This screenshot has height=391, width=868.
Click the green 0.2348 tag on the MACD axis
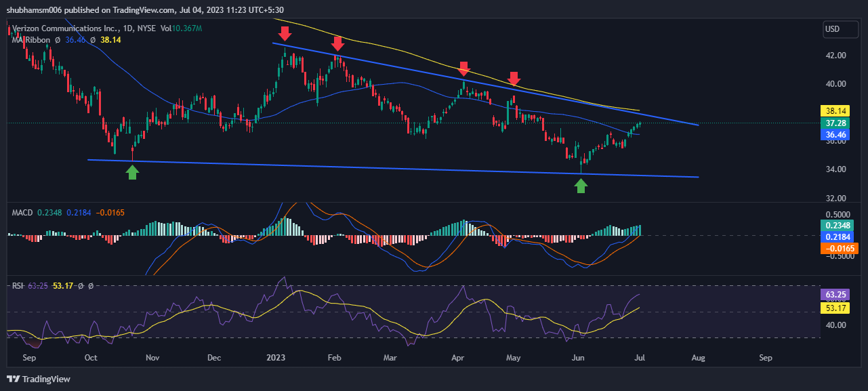point(839,226)
